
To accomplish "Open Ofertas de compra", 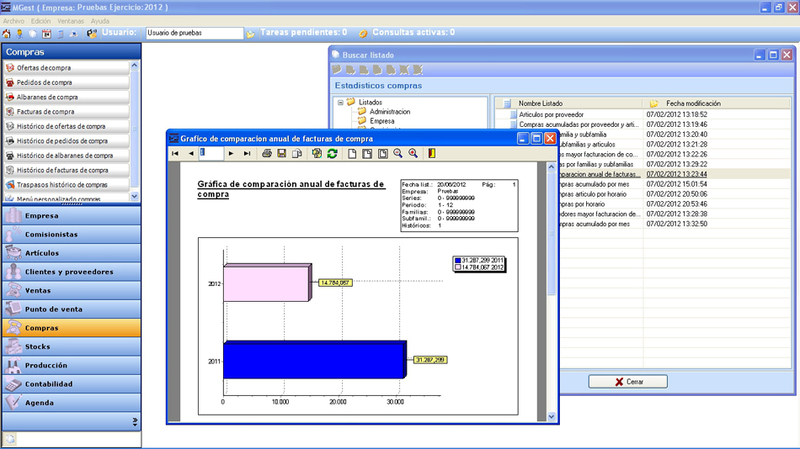I will [66, 68].
